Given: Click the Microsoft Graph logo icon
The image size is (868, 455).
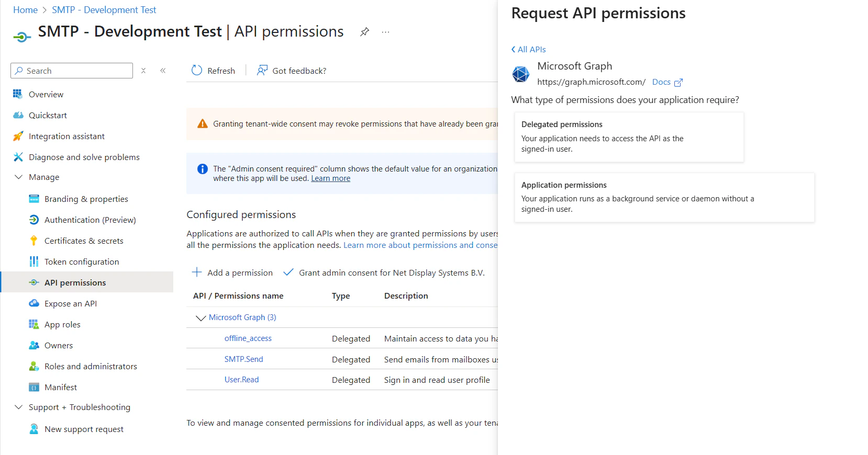Looking at the screenshot, I should (x=520, y=74).
